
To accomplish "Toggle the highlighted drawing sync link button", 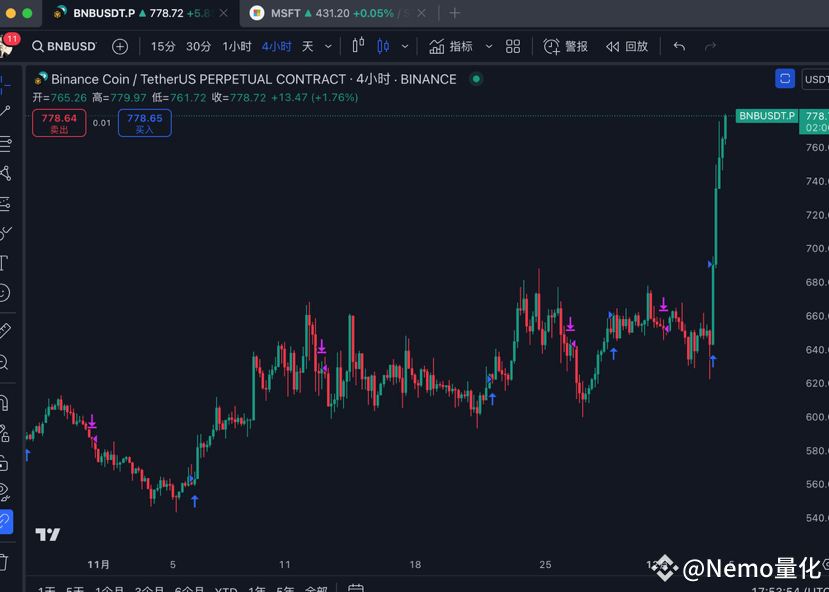I will [6, 522].
